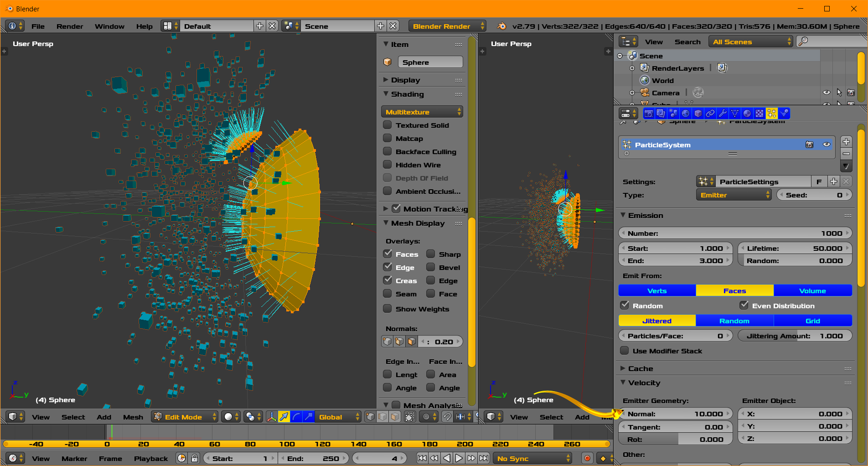Image resolution: width=868 pixels, height=466 pixels.
Task: Open the Particles properties tab
Action: click(x=772, y=114)
